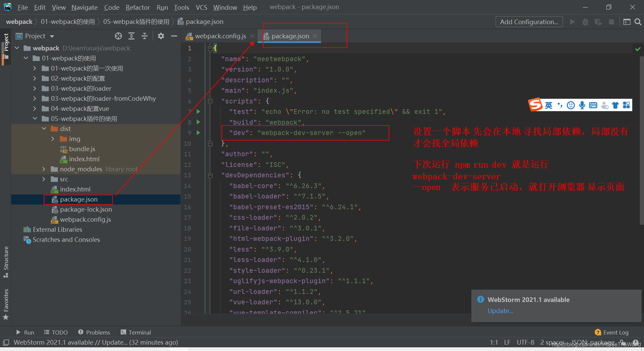Viewport: 644px width, 351px height.
Task: Click the run gutter arrow beside test script
Action: tap(198, 112)
